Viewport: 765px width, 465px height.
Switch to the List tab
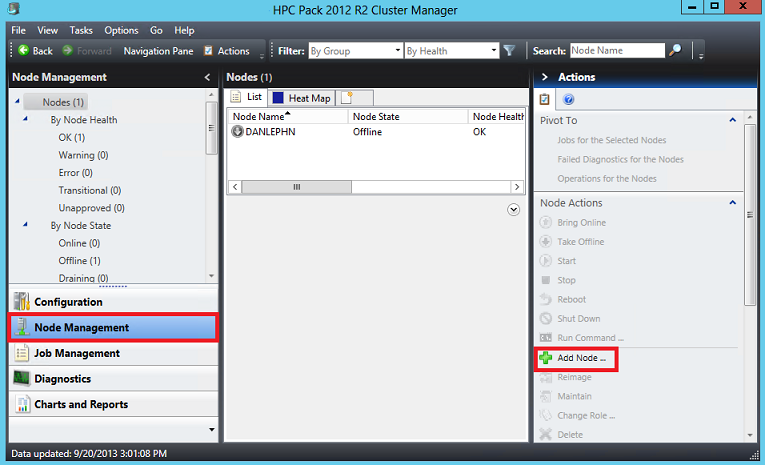[247, 97]
